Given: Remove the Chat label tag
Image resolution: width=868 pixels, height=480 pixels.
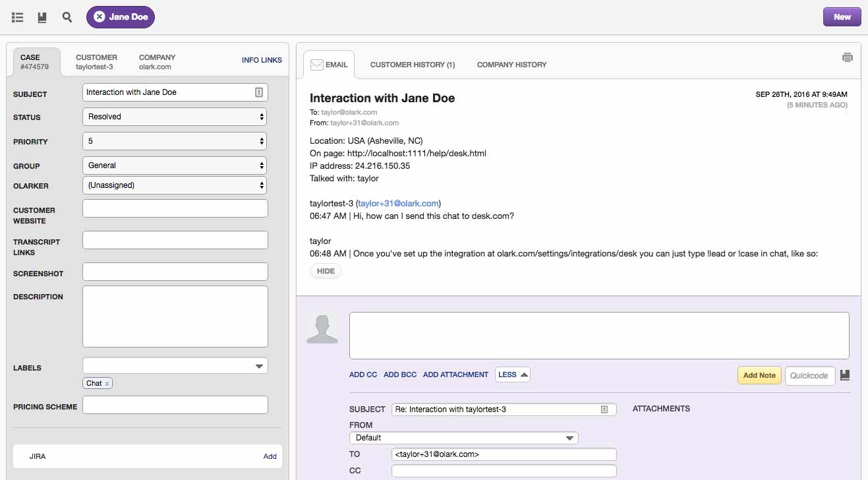Looking at the screenshot, I should 107,383.
